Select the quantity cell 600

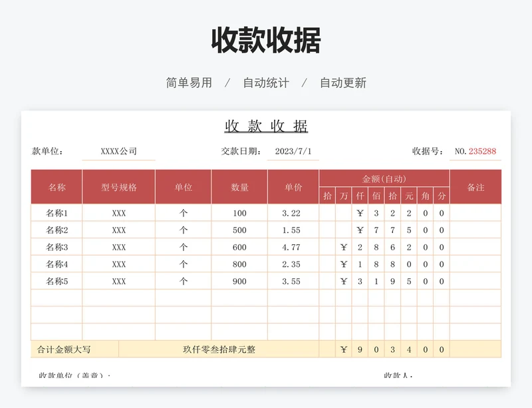coord(239,247)
